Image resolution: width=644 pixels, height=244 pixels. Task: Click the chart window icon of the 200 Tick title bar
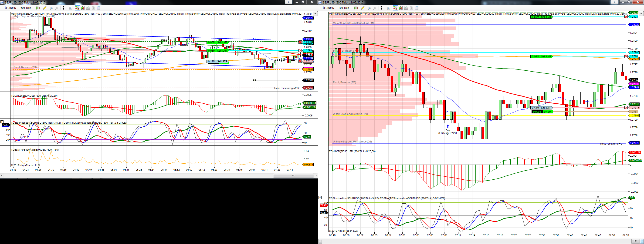pyautogui.click(x=320, y=2)
